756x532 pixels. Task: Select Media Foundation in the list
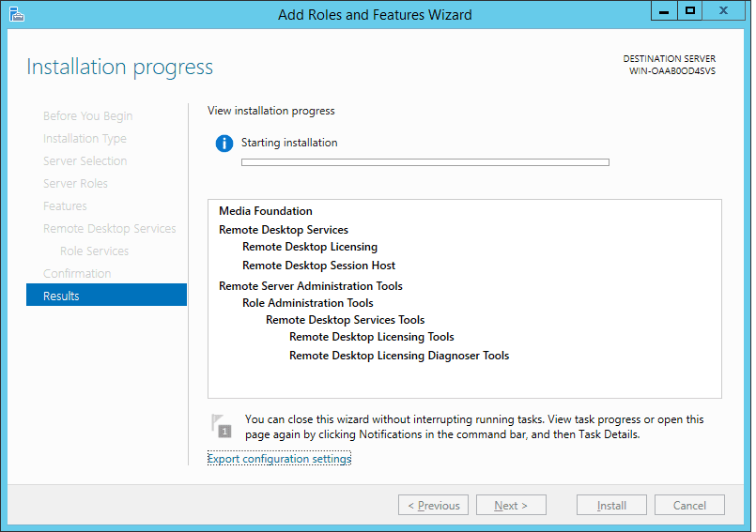pyautogui.click(x=266, y=210)
